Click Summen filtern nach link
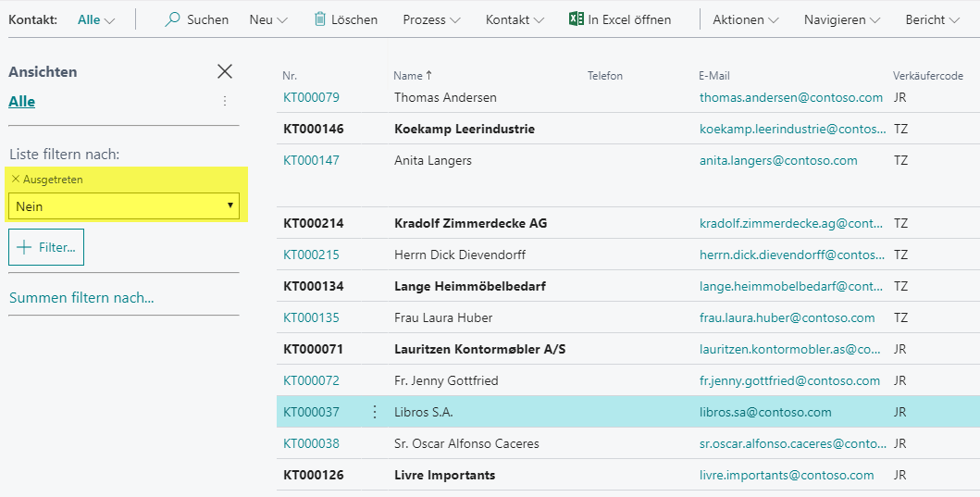This screenshot has width=980, height=497. pos(81,298)
